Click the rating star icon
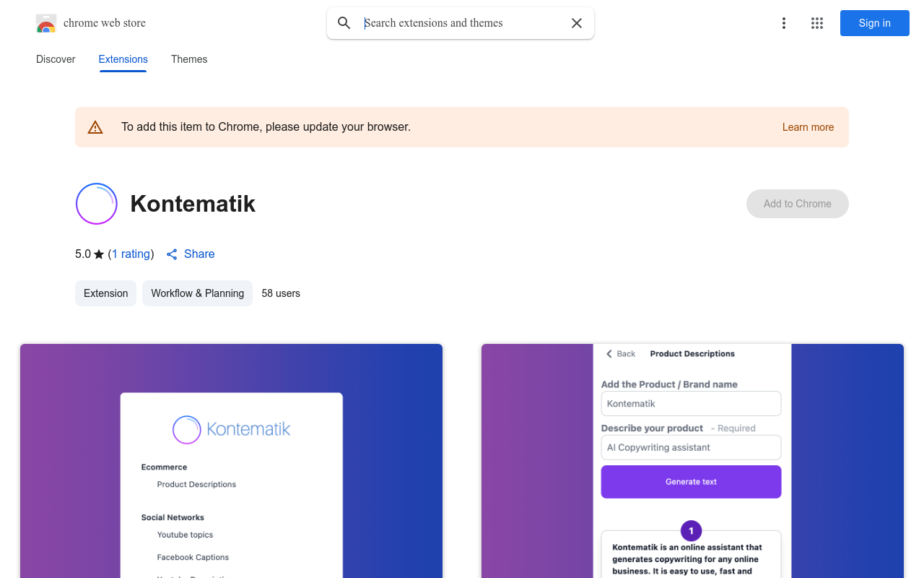The width and height of the screenshot is (924, 578). 99,254
